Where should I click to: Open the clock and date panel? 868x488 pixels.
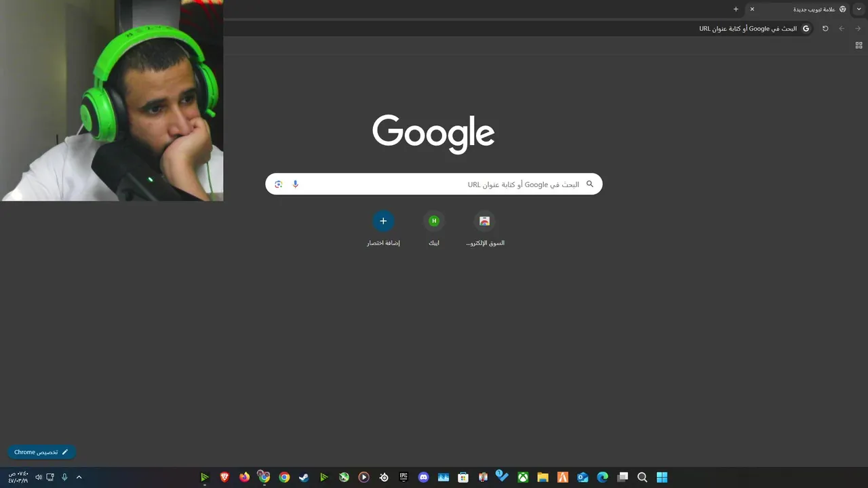pos(18,477)
